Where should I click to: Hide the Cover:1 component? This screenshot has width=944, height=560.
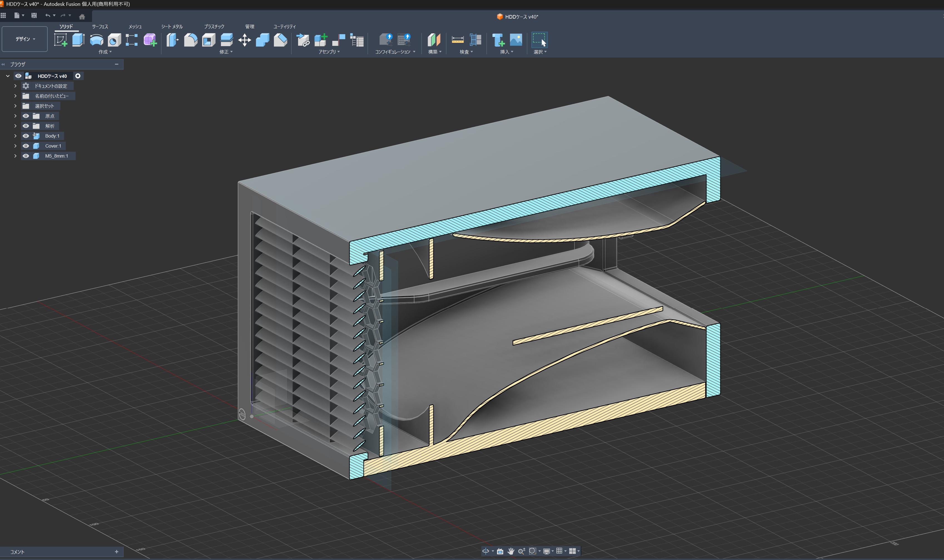(x=26, y=146)
